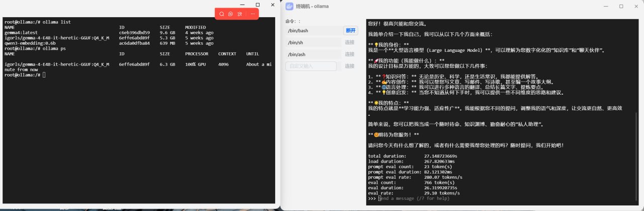The height and width of the screenshot is (211, 644).
Task: Click the 'load duration' value 267.820633ms
Action: pos(440,161)
